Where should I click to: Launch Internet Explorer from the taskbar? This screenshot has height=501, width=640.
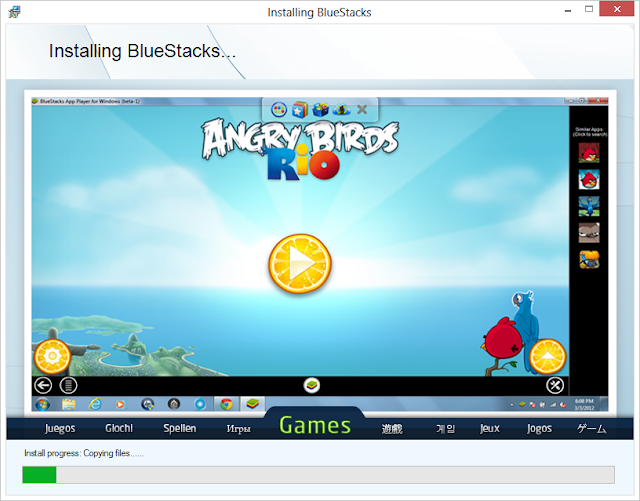point(95,404)
